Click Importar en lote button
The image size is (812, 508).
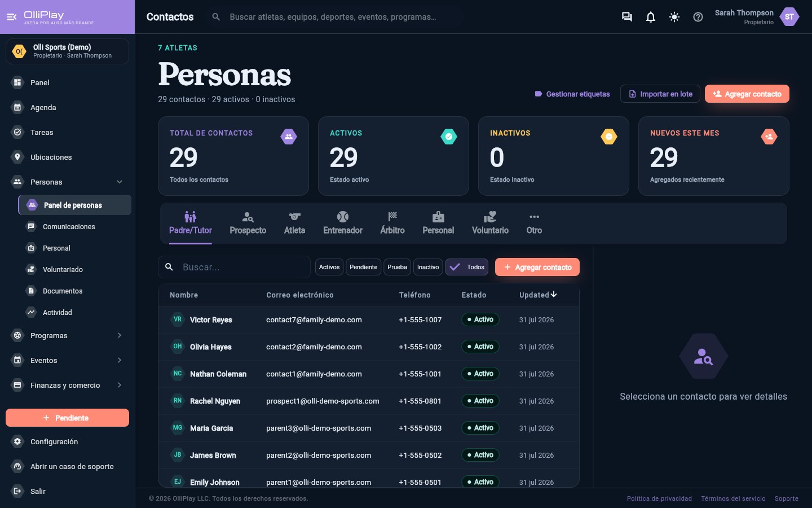660,94
